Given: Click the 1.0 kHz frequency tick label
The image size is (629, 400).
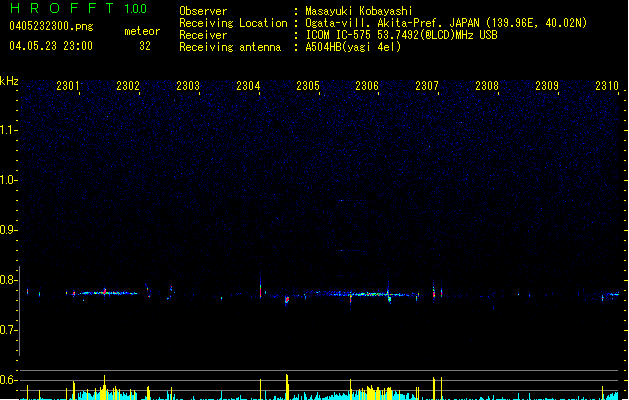Looking at the screenshot, I should [8, 180].
